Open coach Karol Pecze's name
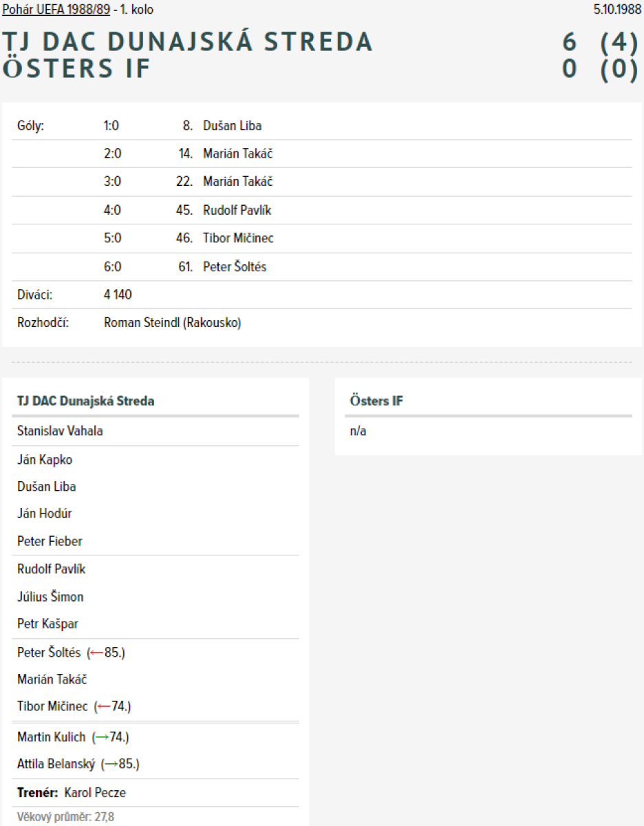Screen dimensions: 644x826 (95, 793)
